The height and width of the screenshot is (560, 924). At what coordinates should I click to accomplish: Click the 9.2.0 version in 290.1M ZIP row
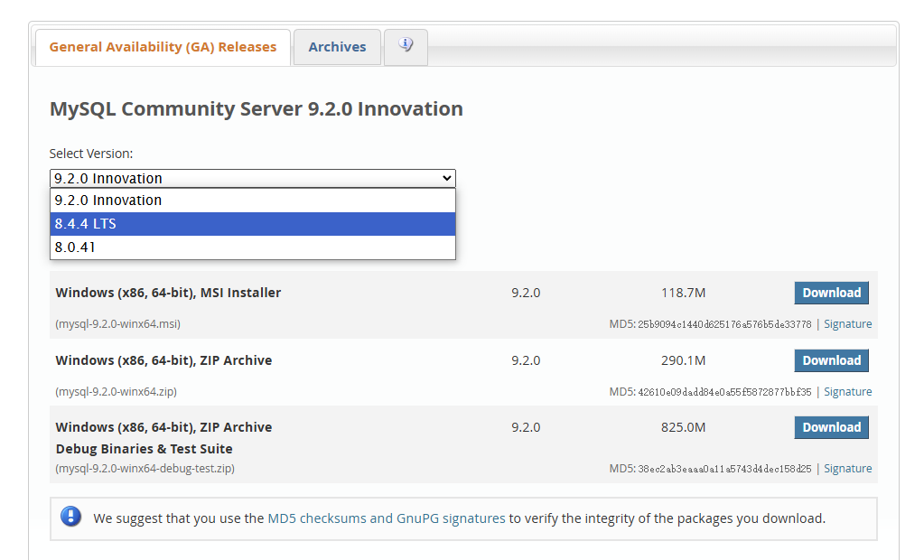pos(526,360)
